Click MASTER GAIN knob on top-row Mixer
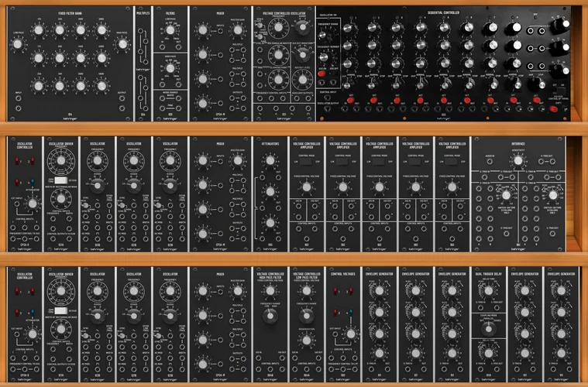The image size is (588, 387). [238, 30]
